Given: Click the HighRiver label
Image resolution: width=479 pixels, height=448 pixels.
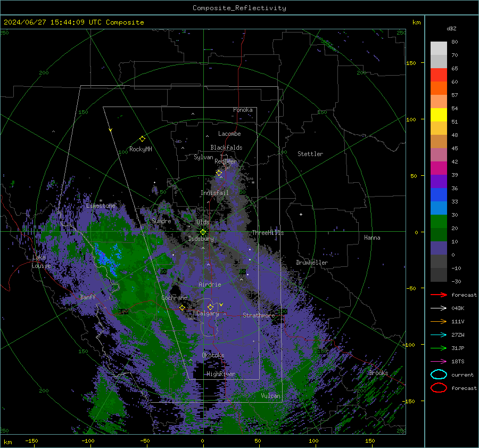Looking at the screenshot, I should tap(221, 374).
